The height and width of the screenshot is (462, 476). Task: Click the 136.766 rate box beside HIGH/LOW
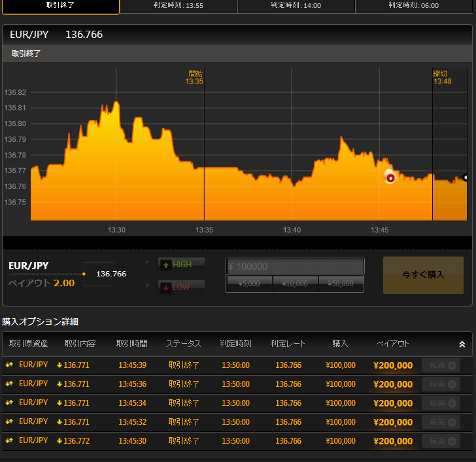tap(111, 274)
